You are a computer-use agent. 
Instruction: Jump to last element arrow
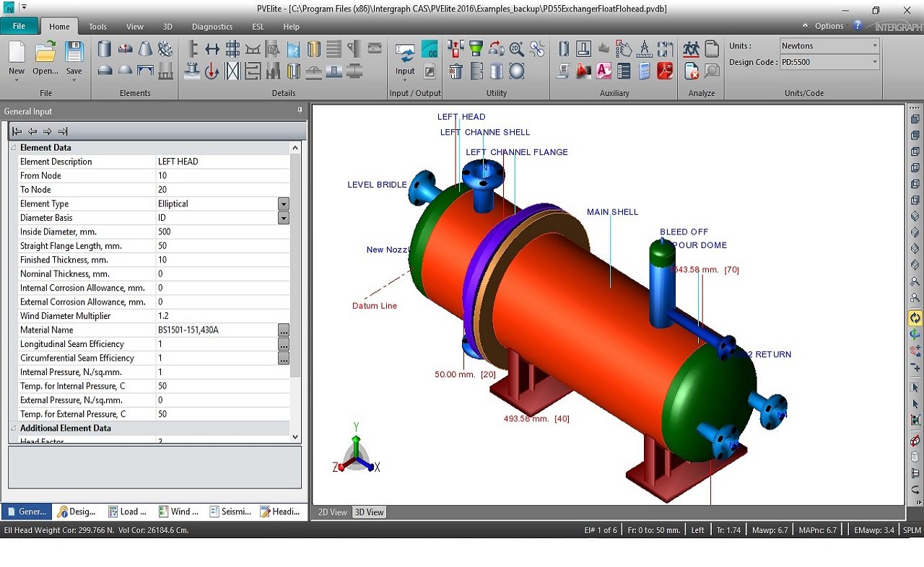click(62, 131)
